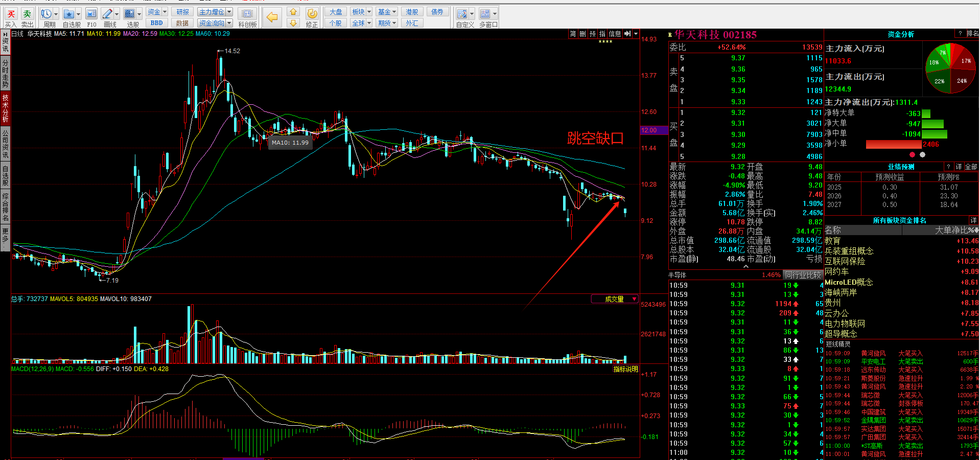Click the 同行业比较 industry comparison button
This screenshot has width=980, height=460.
803,275
